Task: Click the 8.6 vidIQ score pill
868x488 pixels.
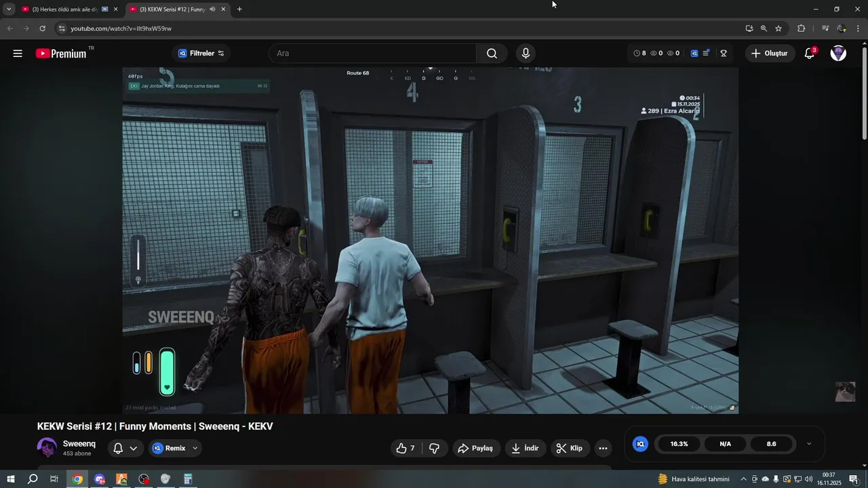Action: click(x=771, y=444)
